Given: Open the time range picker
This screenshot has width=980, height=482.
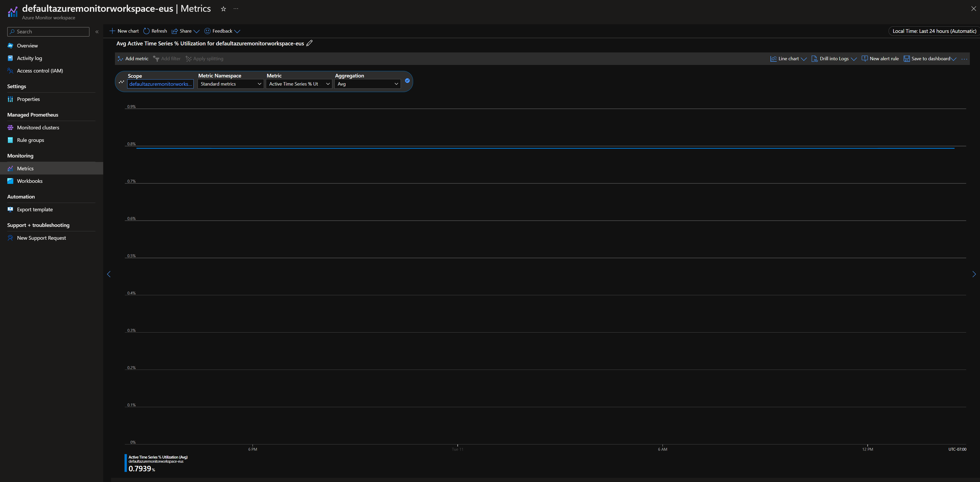Looking at the screenshot, I should coord(934,31).
